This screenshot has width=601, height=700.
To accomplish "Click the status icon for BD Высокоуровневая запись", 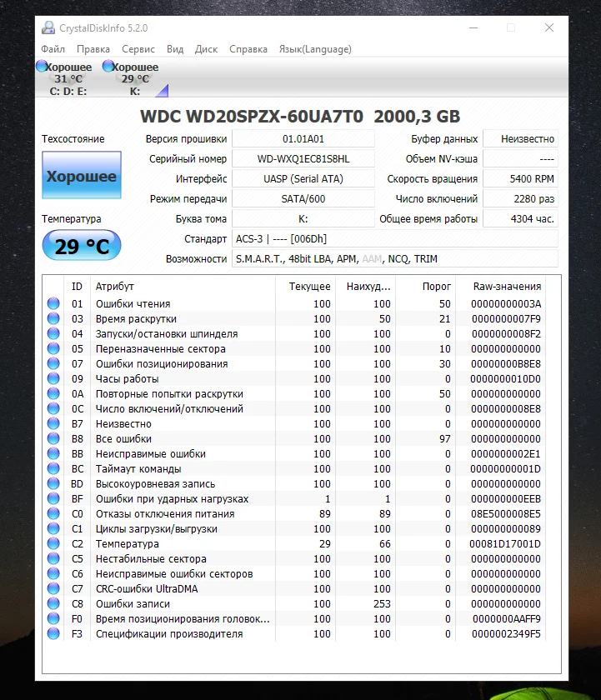I will pyautogui.click(x=53, y=483).
